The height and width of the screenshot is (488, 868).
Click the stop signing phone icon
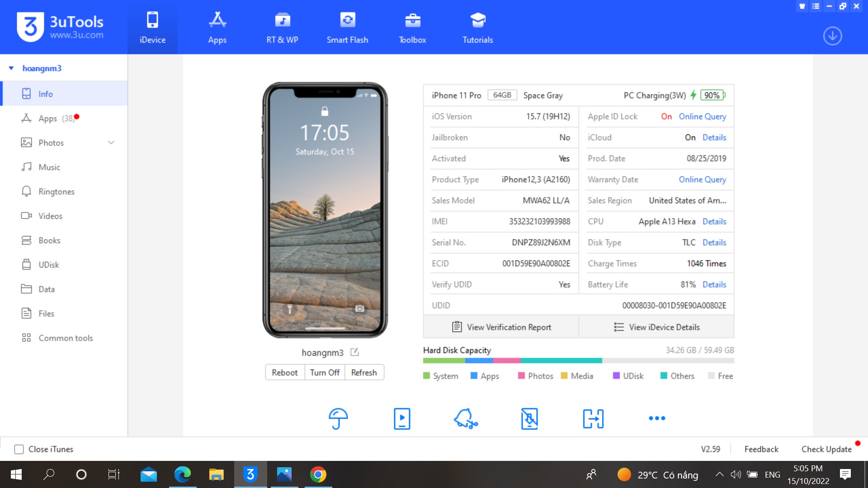(529, 418)
